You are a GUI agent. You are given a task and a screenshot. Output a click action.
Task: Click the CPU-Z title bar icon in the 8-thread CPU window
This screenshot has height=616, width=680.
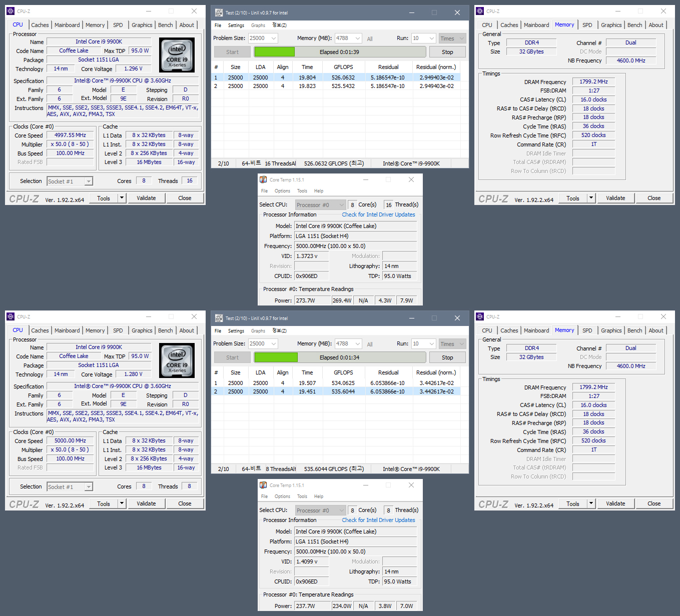coord(11,316)
